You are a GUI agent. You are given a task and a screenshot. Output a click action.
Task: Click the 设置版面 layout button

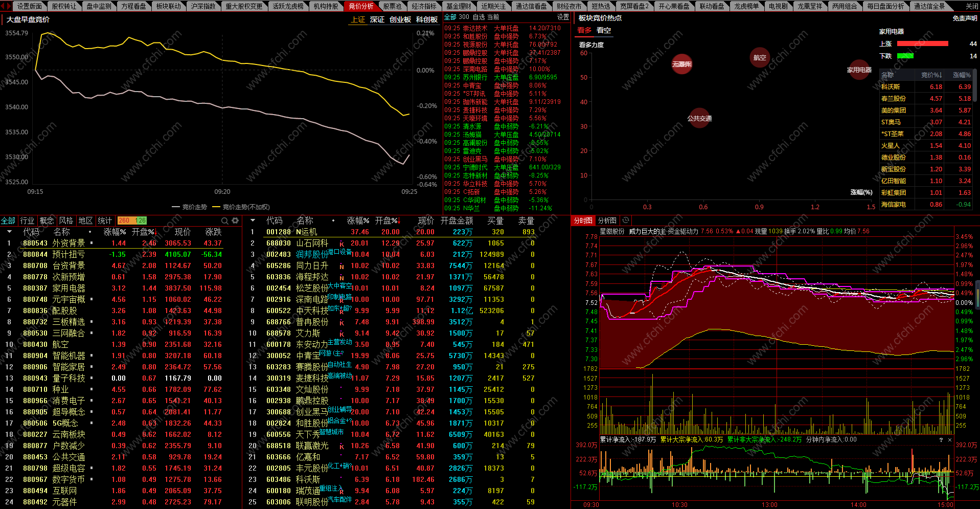point(30,6)
